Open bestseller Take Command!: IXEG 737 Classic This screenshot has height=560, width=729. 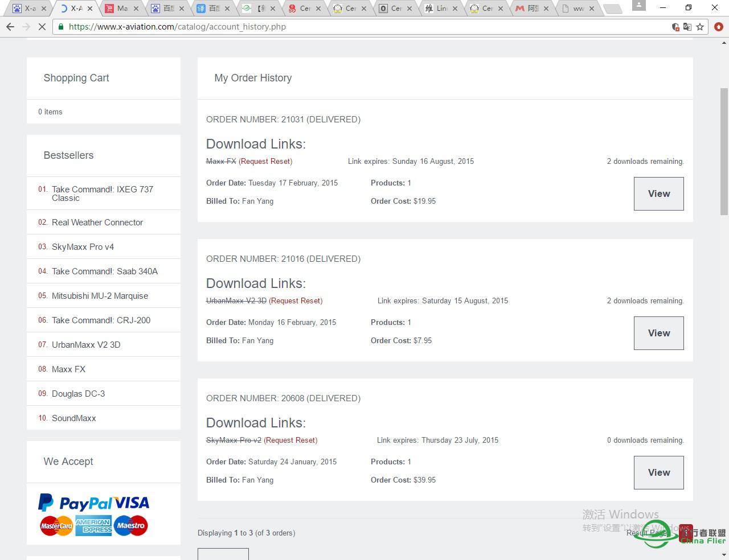tap(103, 193)
